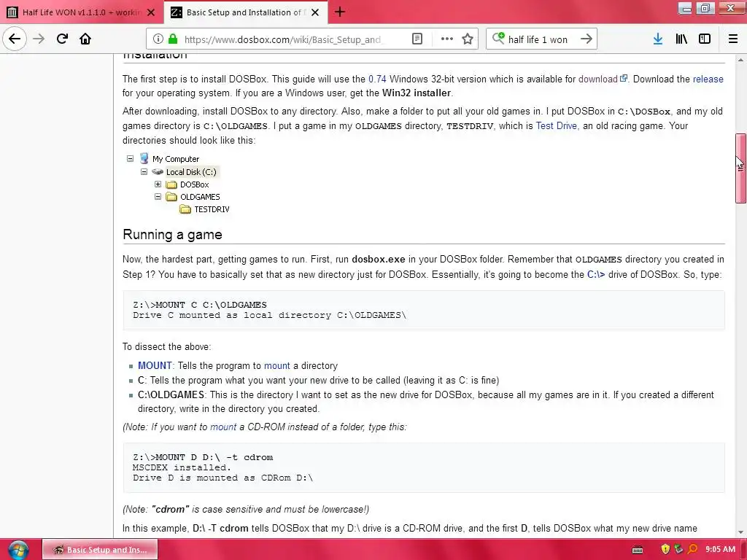Click the bold MOUNT link in list

pos(155,365)
